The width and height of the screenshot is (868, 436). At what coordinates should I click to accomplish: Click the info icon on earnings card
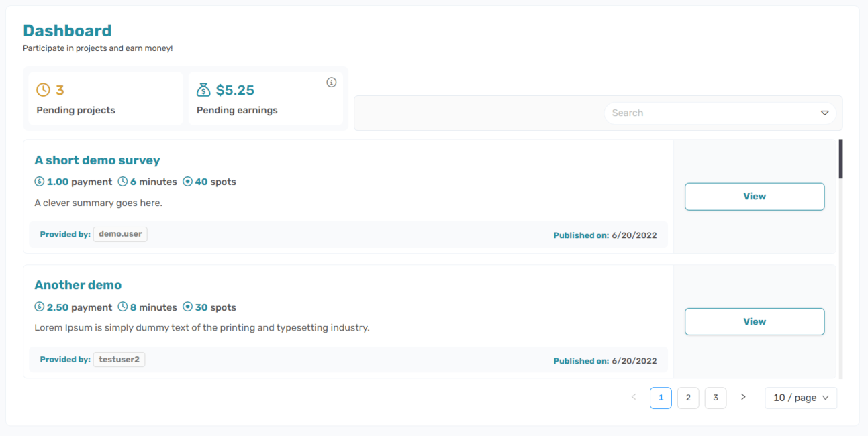pos(331,83)
